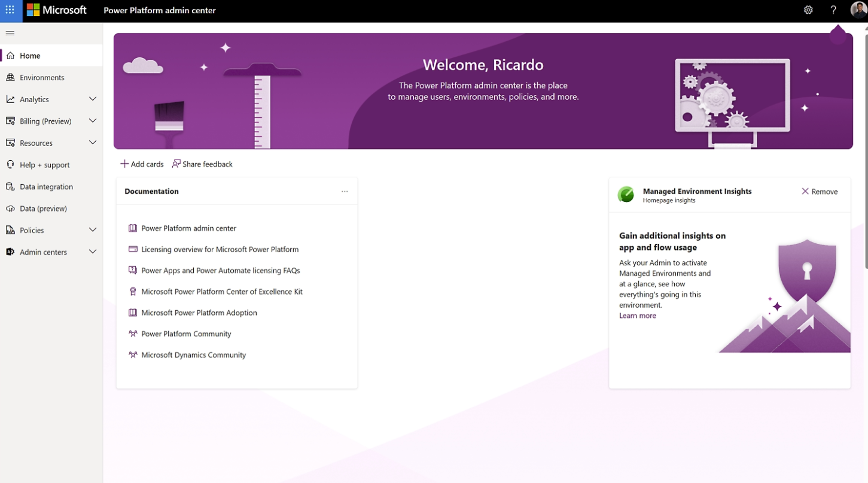Expand the Admin centers chevron
The image size is (868, 483).
coord(93,252)
